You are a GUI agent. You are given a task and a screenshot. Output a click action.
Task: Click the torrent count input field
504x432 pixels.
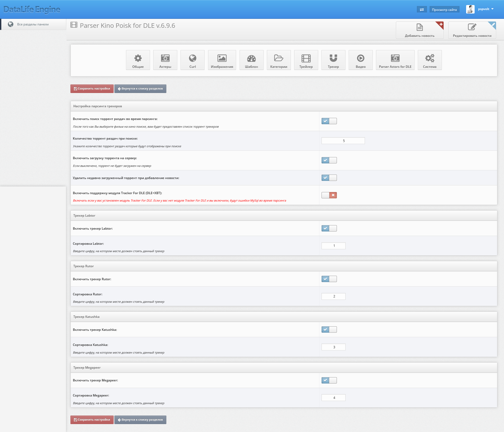click(x=343, y=141)
